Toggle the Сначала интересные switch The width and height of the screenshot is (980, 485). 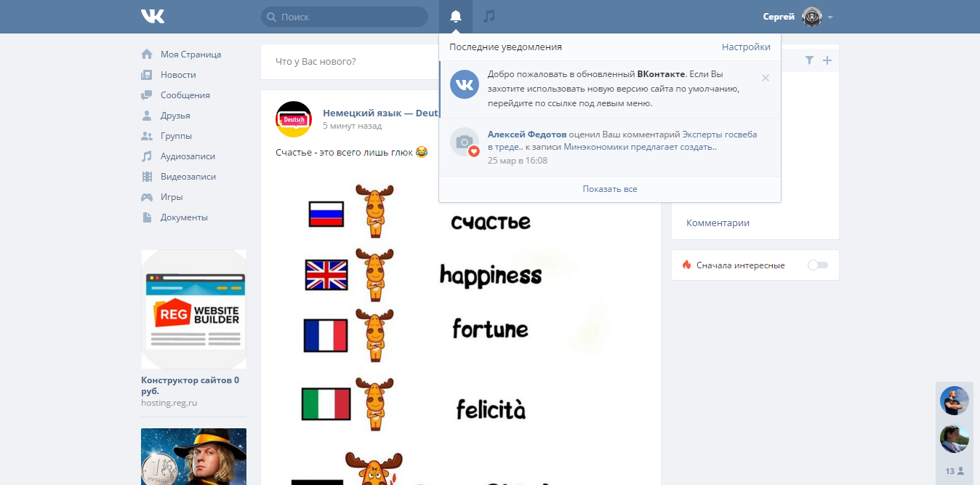(818, 265)
